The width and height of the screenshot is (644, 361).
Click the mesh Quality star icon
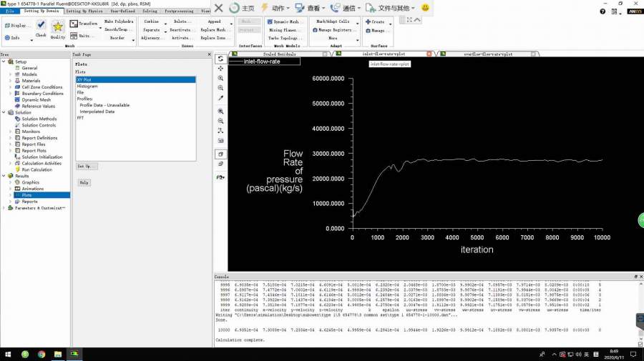pos(58,27)
